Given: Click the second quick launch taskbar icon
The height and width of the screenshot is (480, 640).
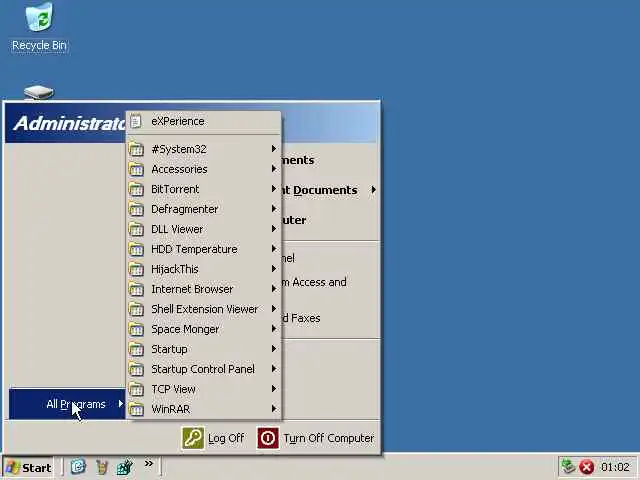Looking at the screenshot, I should 102,467.
